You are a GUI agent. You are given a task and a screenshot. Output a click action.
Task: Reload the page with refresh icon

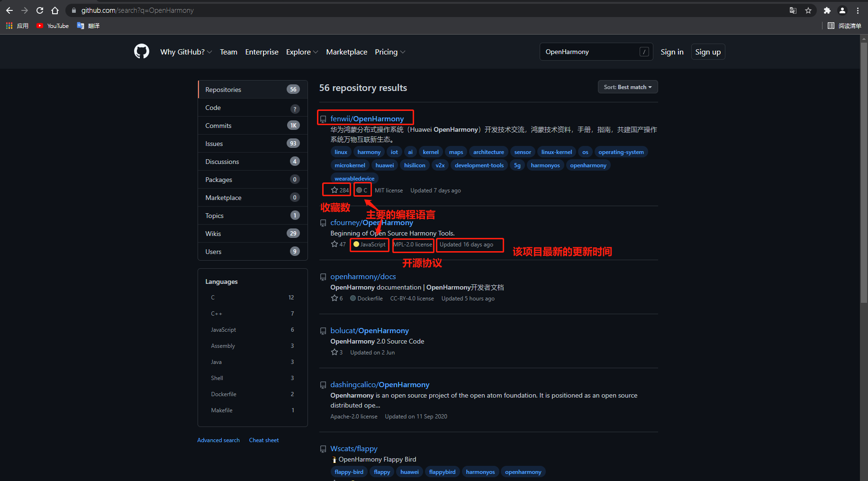click(x=40, y=10)
